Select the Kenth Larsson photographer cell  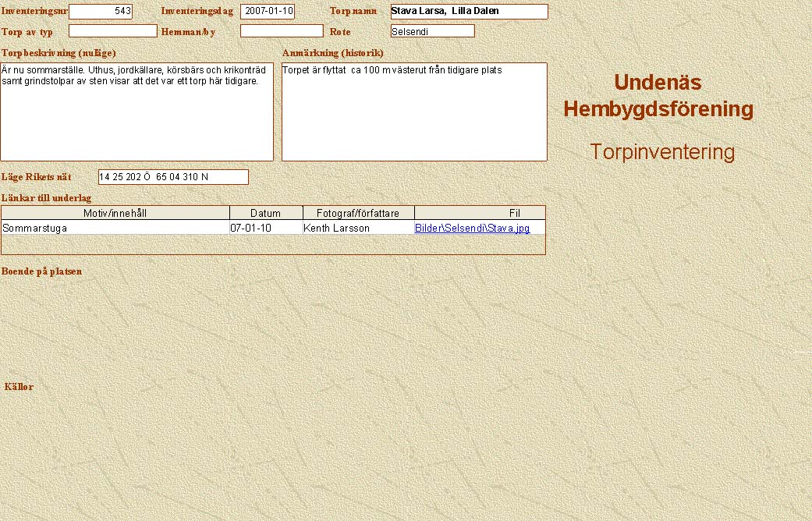tap(358, 228)
